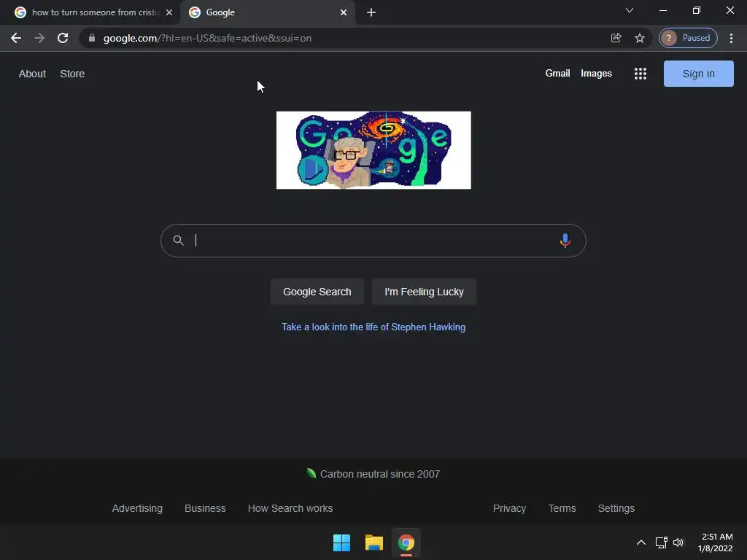Image resolution: width=747 pixels, height=560 pixels.
Task: Show hidden system tray icons
Action: tap(641, 542)
